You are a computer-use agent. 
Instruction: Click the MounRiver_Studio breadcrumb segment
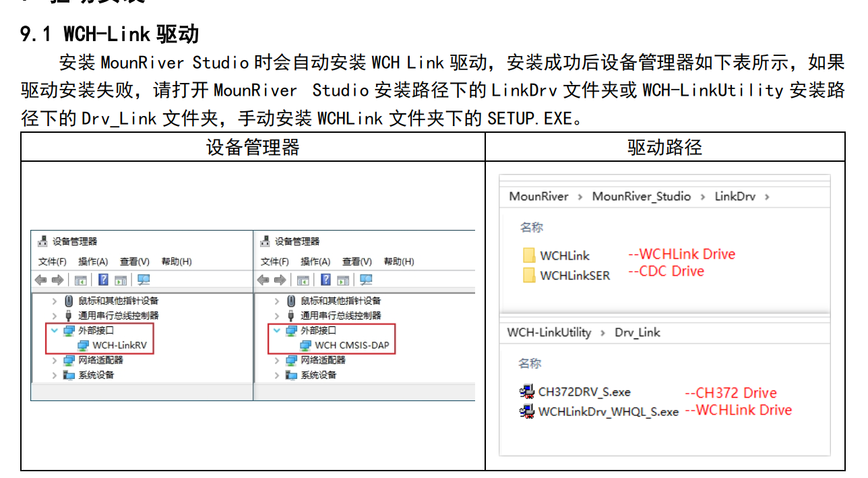pyautogui.click(x=641, y=196)
